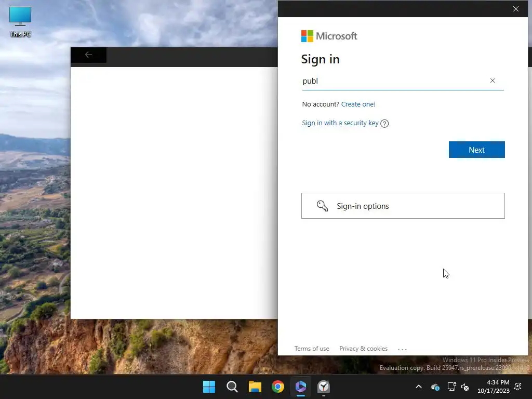This screenshot has width=532, height=399.
Task: Click the Microsoft logo
Action: click(329, 36)
